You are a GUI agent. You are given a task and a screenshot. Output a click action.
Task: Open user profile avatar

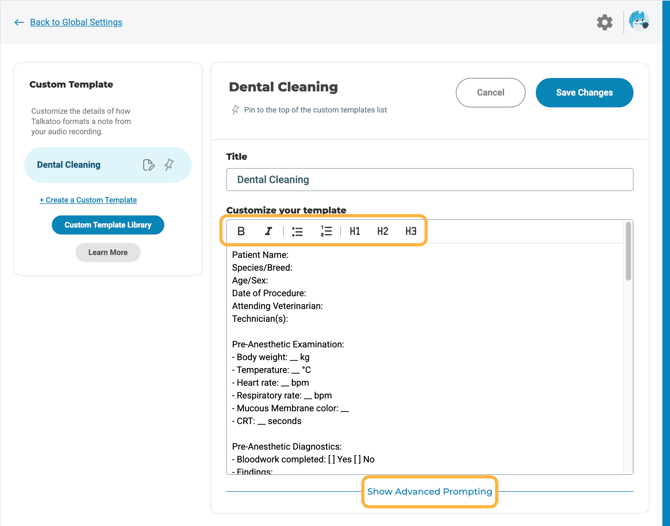click(638, 21)
